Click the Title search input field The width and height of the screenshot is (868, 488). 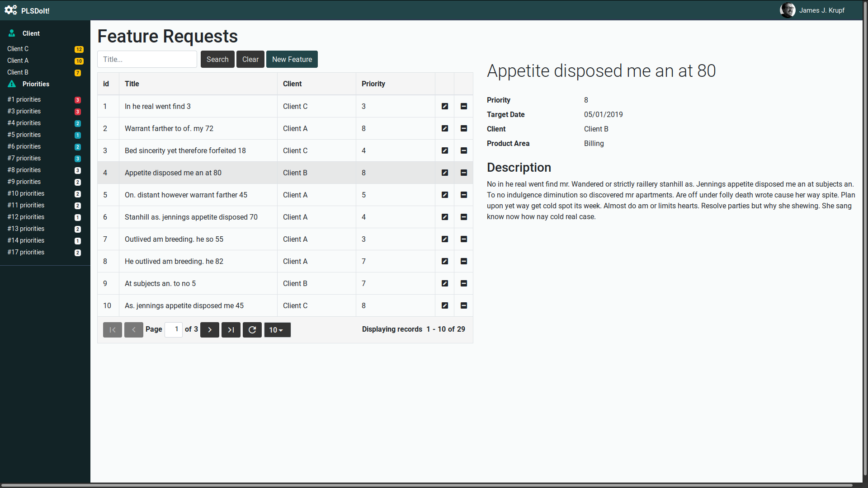point(147,59)
